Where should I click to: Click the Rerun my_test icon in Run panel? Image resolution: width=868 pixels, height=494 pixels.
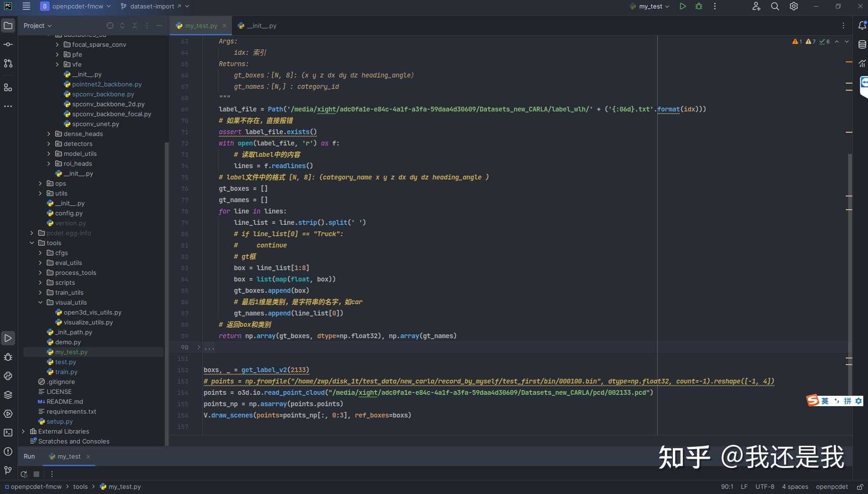point(24,474)
